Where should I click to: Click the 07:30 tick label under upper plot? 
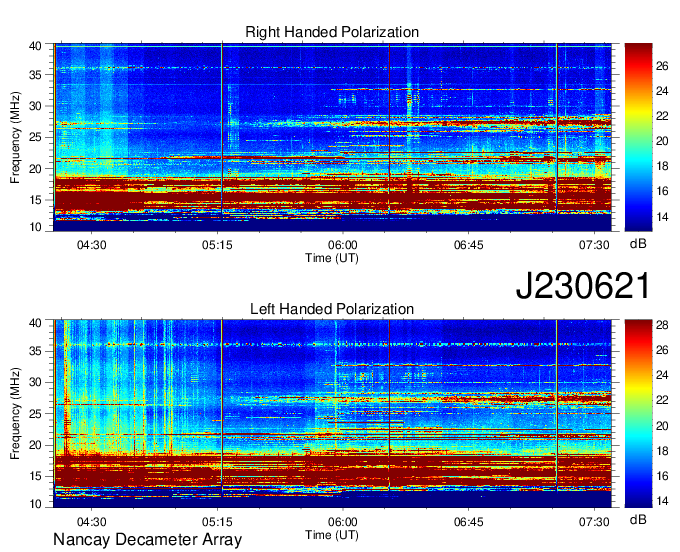click(x=594, y=245)
